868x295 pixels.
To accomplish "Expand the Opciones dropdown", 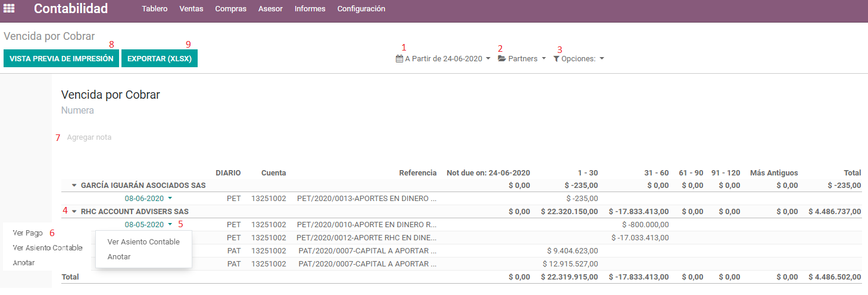I will coord(579,59).
